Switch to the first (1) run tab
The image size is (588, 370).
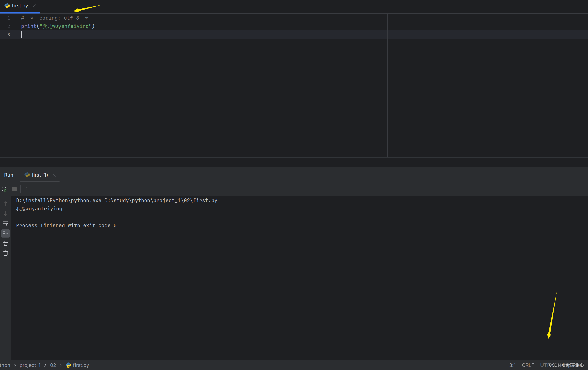[39, 175]
